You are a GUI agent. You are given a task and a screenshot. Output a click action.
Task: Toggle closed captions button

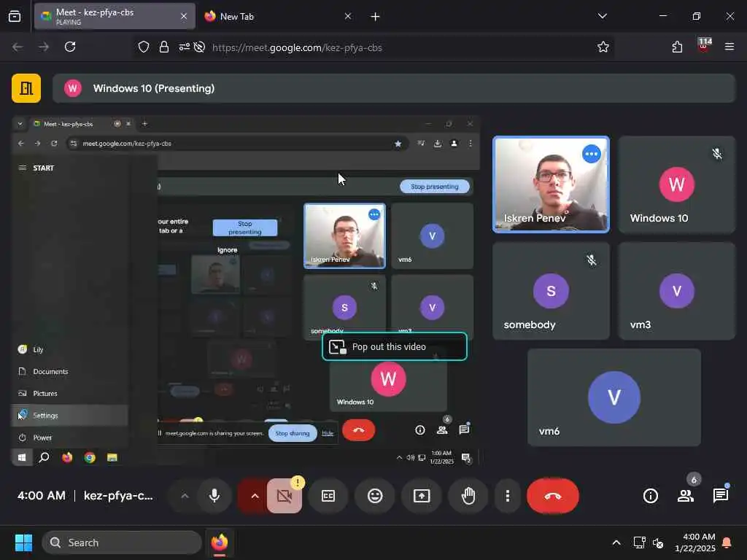(328, 496)
